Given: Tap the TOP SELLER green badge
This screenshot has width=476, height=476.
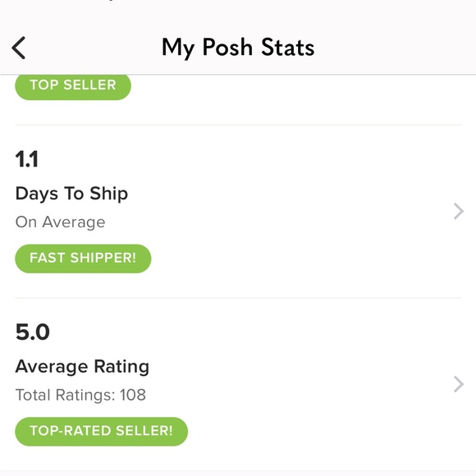Looking at the screenshot, I should point(73,86).
